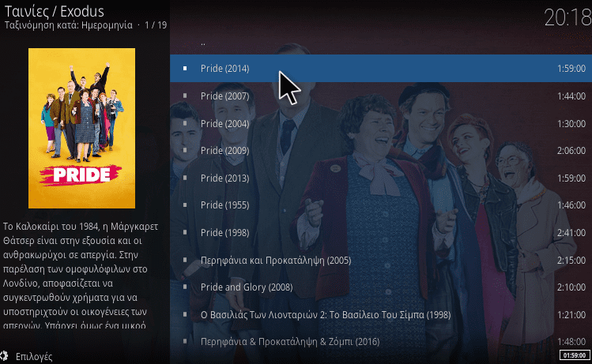The image size is (592, 364).
Task: Select Ο Βασιλιάς Των Λιονταριών 2 entry
Action: (x=381, y=314)
